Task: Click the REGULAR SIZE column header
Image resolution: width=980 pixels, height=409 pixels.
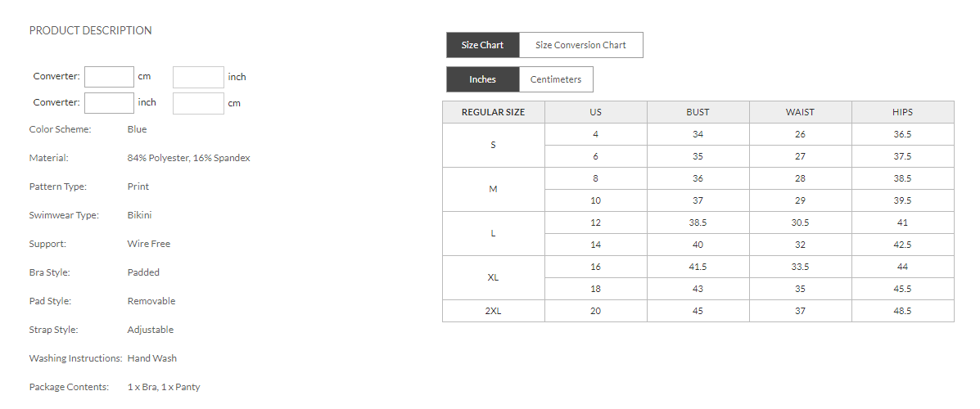Action: (493, 112)
